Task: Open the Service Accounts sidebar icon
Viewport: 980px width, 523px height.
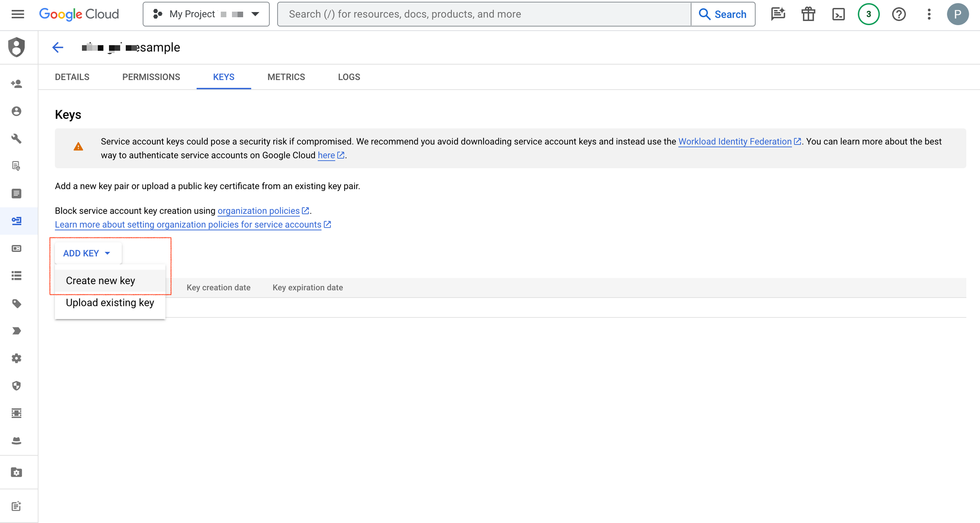Action: [x=17, y=221]
